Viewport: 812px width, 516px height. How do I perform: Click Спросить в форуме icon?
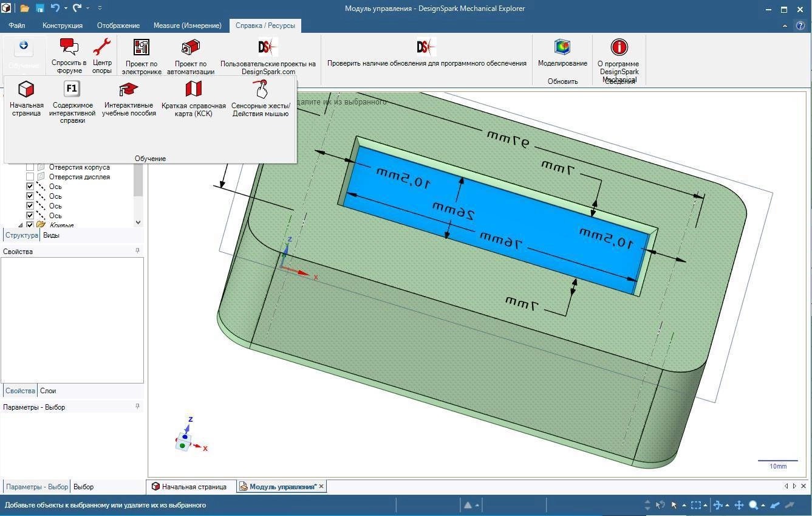point(69,56)
